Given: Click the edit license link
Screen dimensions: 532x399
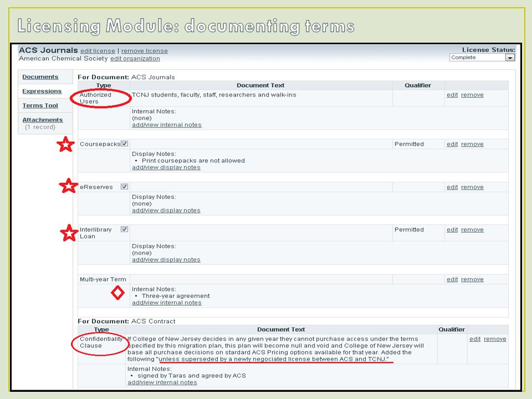Looking at the screenshot, I should point(98,51).
